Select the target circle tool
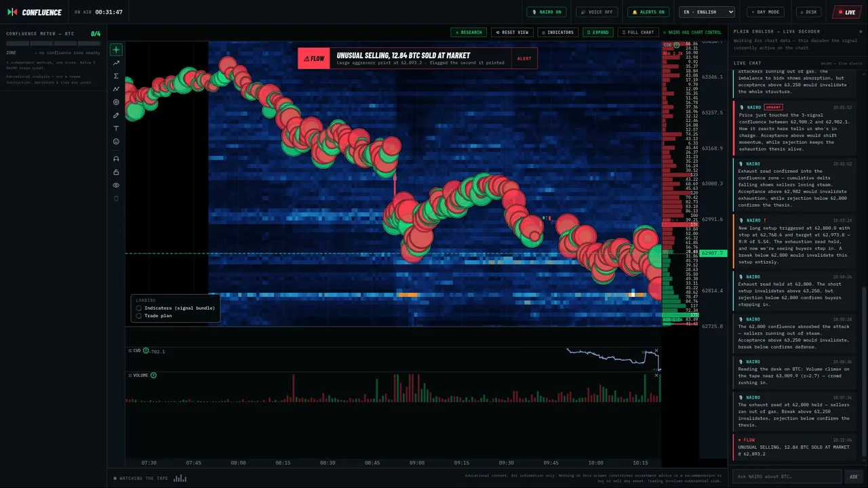This screenshot has height=488, width=868. 116,102
